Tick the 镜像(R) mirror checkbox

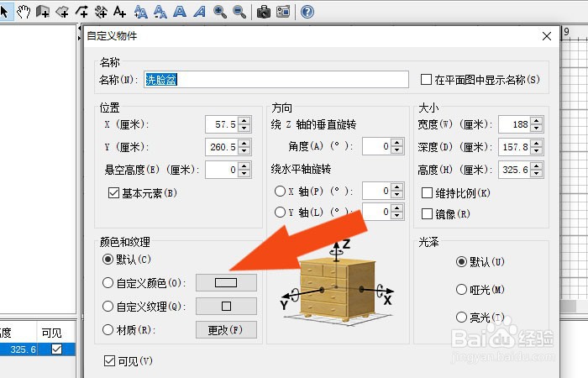[x=427, y=214]
